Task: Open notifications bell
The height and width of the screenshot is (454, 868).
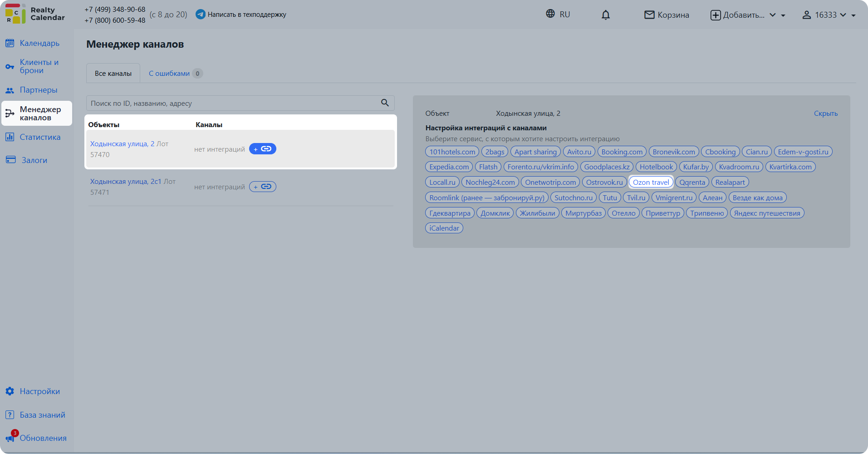Action: tap(606, 15)
